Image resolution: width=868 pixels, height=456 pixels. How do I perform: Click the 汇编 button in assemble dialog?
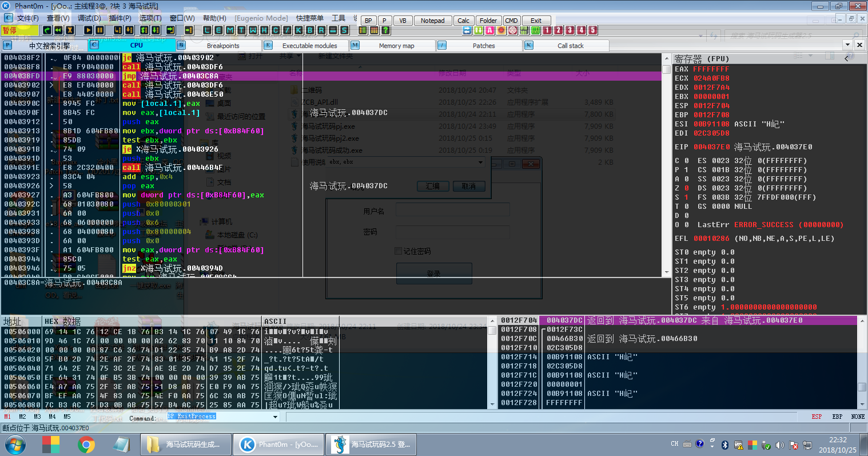pyautogui.click(x=433, y=186)
